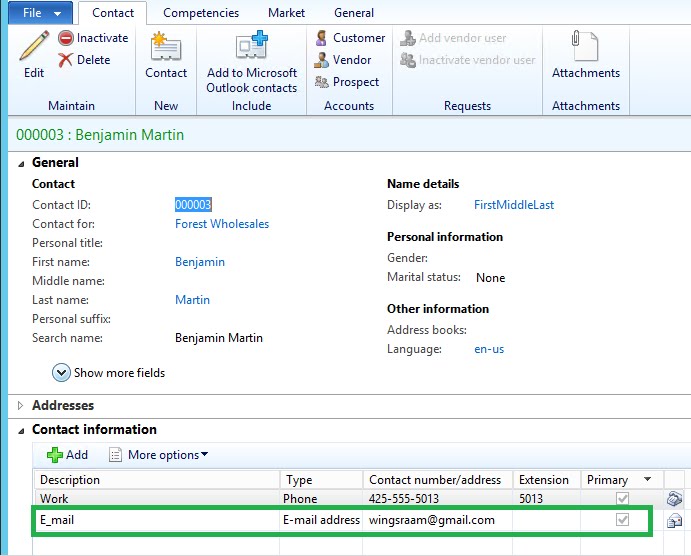Open the Prospect account icon

point(321,82)
